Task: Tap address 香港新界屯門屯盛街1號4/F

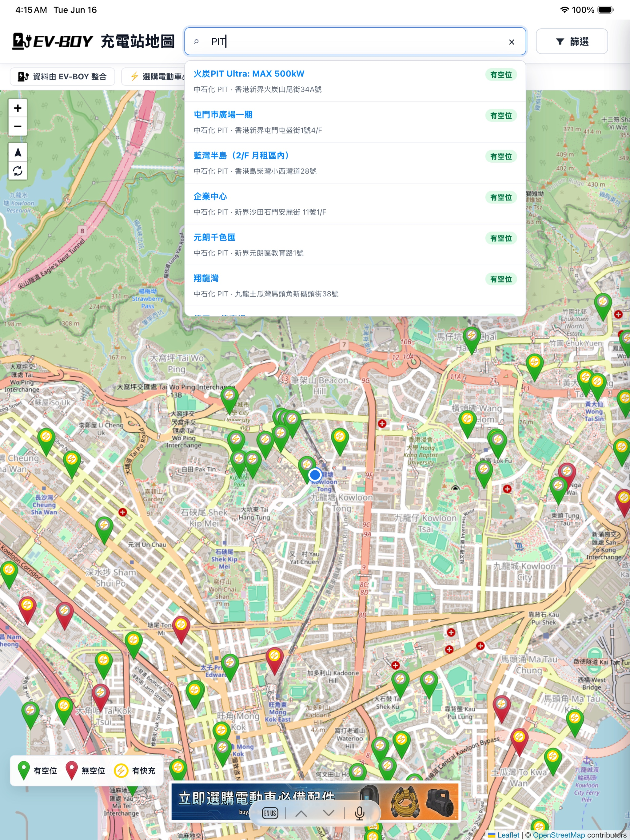Action: click(278, 130)
